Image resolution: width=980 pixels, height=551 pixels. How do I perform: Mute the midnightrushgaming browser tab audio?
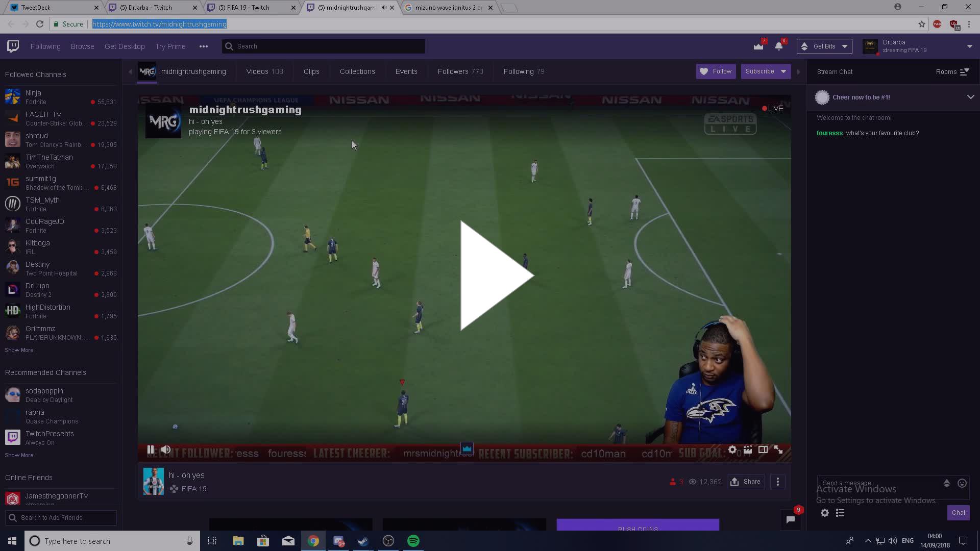(x=384, y=8)
